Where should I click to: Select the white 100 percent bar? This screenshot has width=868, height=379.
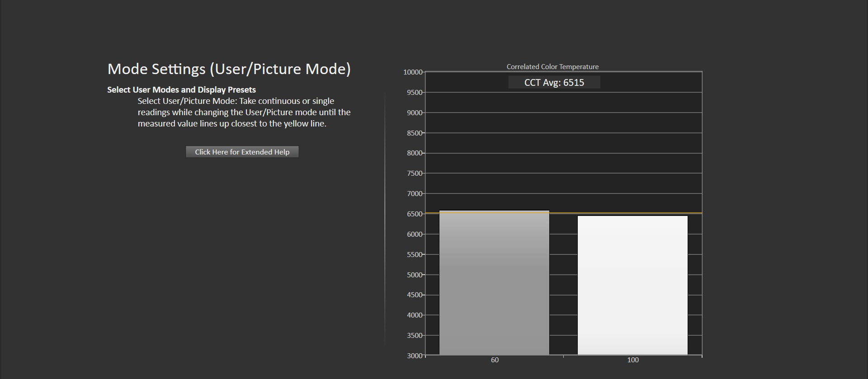point(632,285)
